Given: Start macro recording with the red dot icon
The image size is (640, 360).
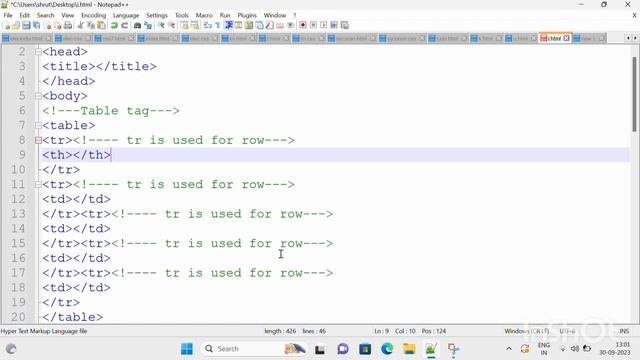Looking at the screenshot, I should click(303, 25).
